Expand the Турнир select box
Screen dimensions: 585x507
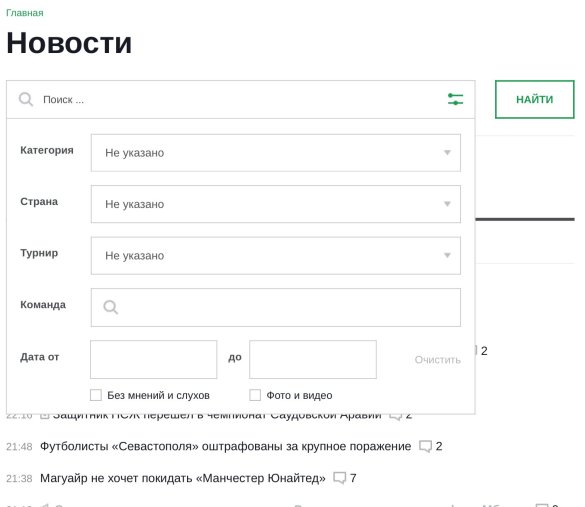click(276, 256)
